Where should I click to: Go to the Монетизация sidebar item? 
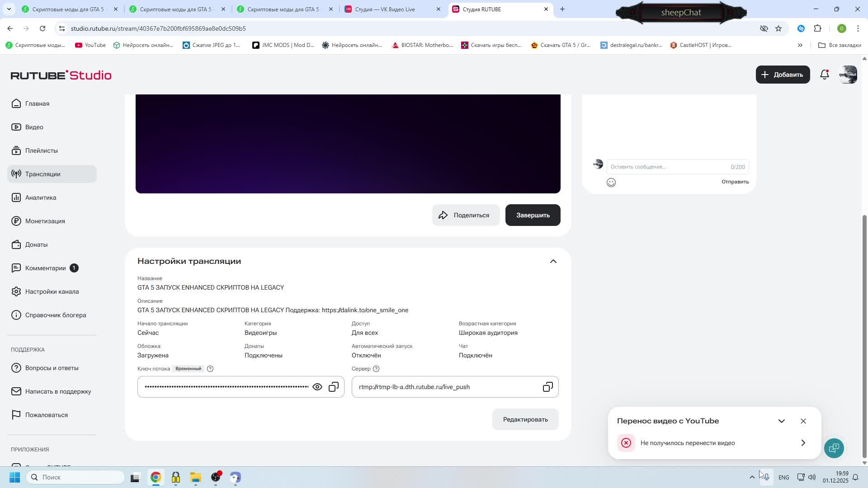(45, 221)
